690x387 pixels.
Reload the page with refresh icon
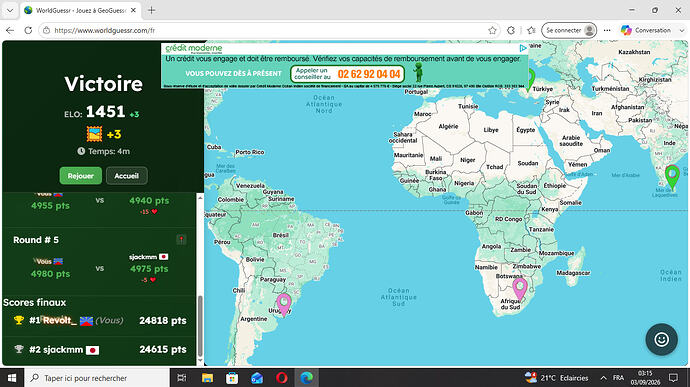(28, 30)
